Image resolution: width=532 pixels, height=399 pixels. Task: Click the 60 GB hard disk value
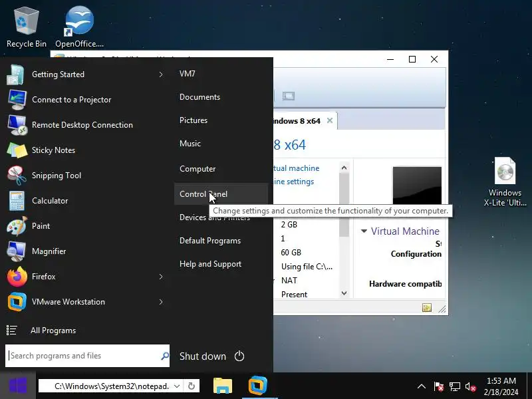click(x=291, y=253)
